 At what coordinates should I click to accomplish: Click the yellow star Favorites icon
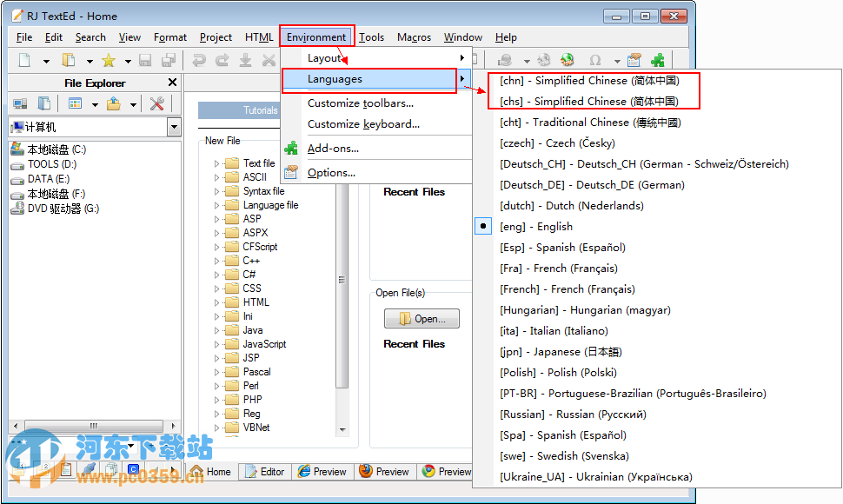tap(109, 60)
